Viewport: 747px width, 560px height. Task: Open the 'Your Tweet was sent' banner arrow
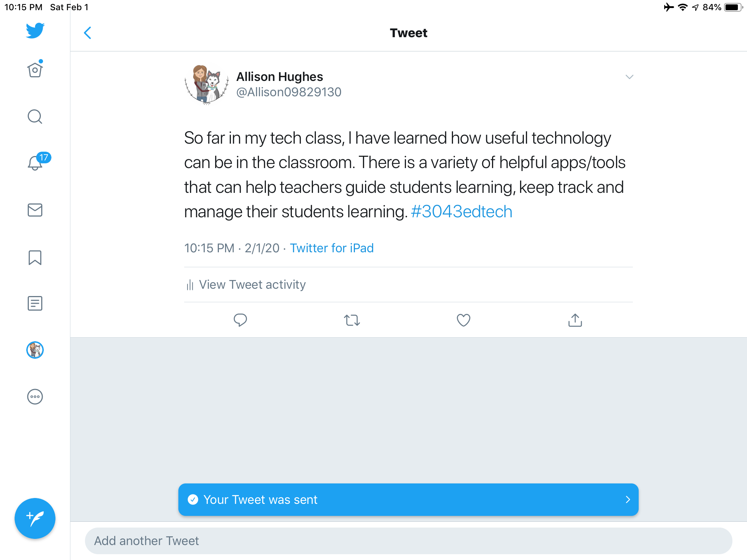tap(627, 499)
